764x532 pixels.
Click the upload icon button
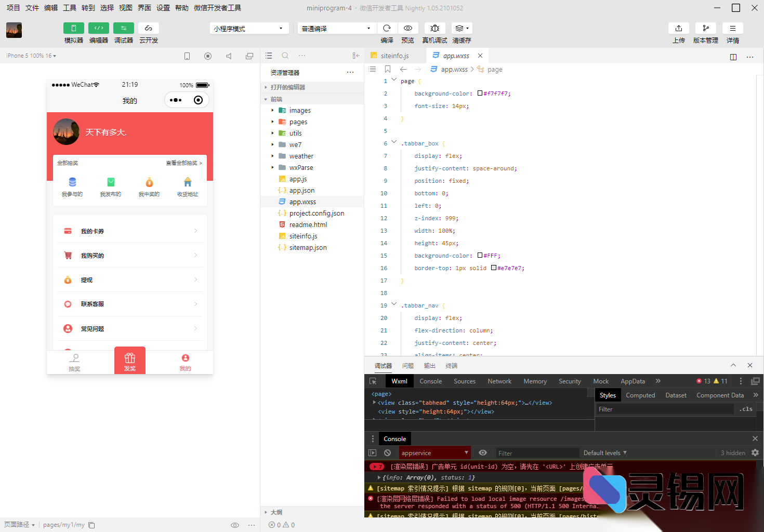678,28
